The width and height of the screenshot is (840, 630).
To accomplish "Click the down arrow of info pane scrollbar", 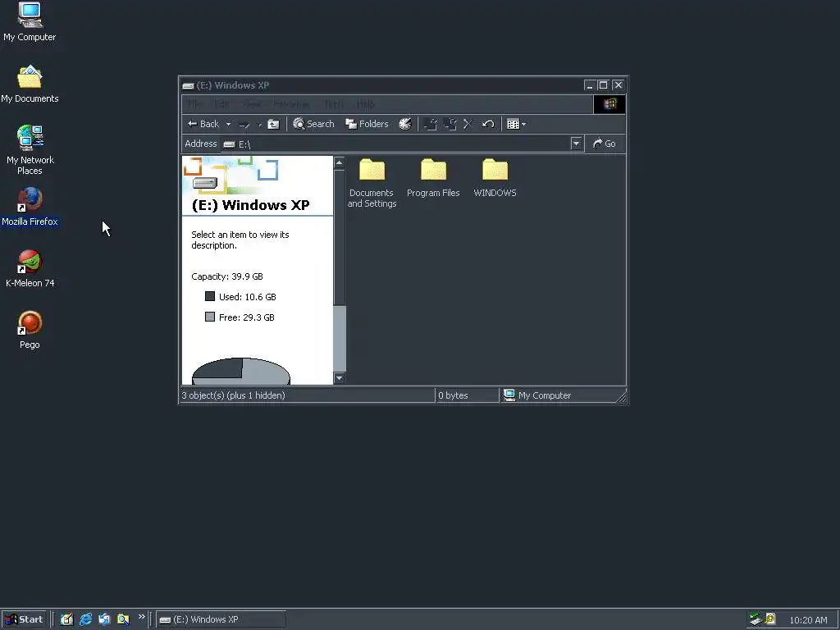I will coord(339,378).
